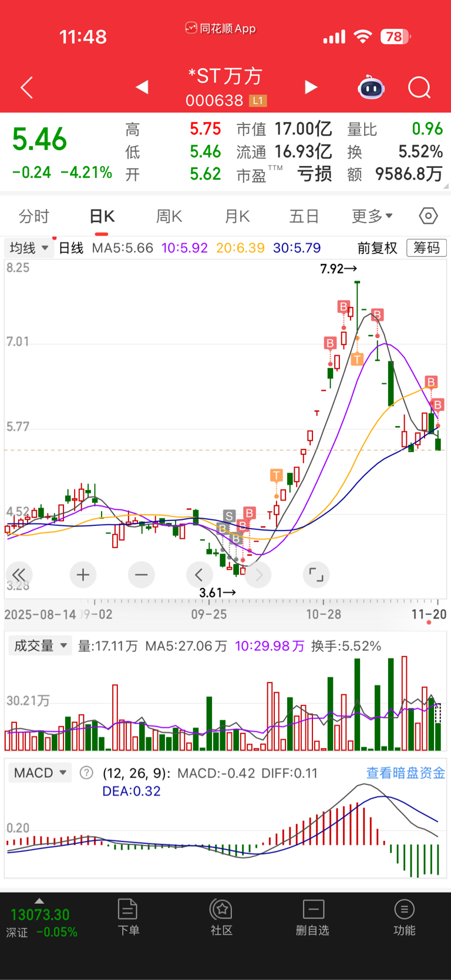Image resolution: width=451 pixels, height=980 pixels.
Task: Tap the back arrow in header
Action: pyautogui.click(x=26, y=88)
